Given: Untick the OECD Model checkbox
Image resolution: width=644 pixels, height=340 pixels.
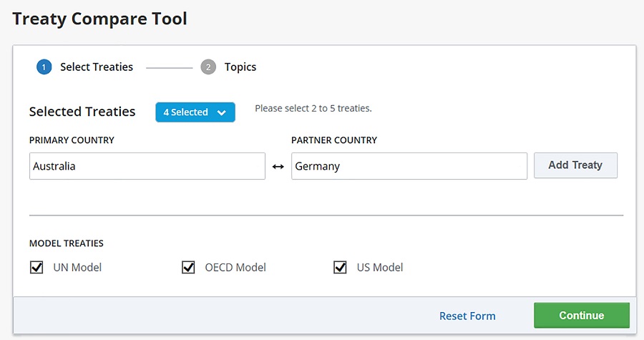Looking at the screenshot, I should point(188,267).
